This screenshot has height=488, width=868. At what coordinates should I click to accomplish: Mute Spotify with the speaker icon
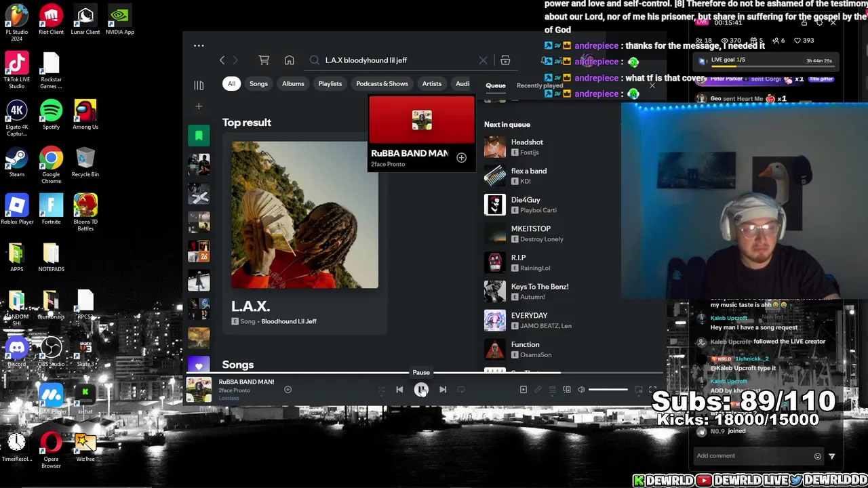[x=581, y=390]
